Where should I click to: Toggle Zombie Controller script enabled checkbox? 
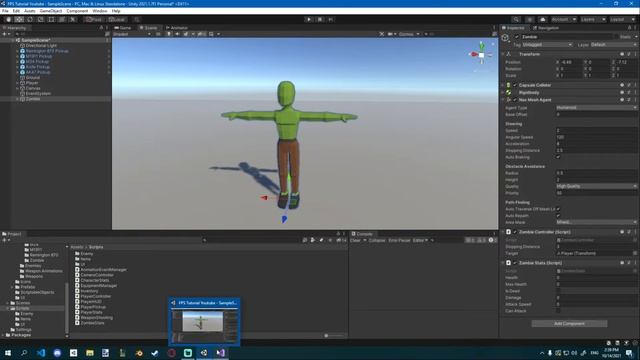pyautogui.click(x=515, y=232)
